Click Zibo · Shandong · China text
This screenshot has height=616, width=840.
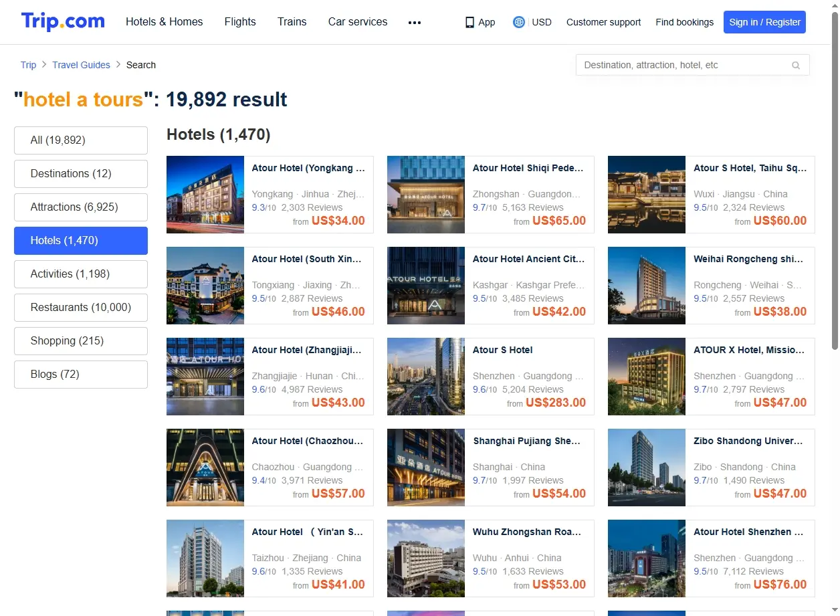coord(744,467)
